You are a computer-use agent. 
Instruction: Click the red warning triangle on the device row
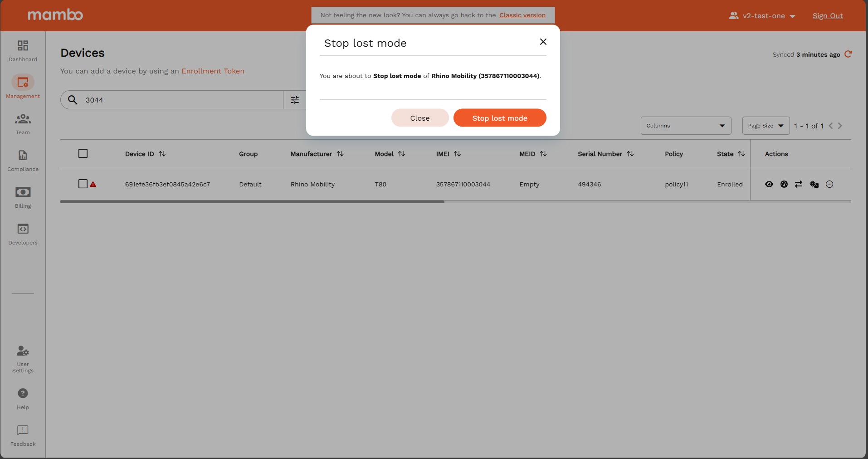[x=93, y=185]
